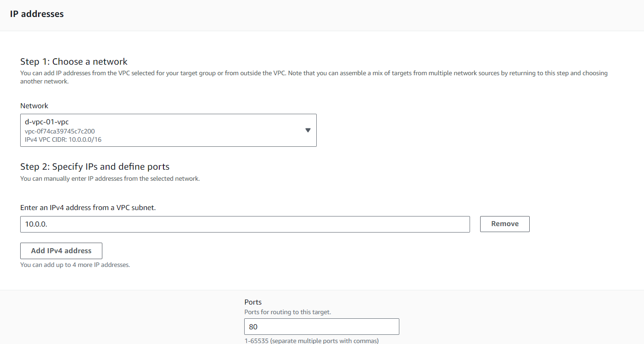Click the '4 more IP addresses' hint text
Screen dimensions: 644x344
click(x=75, y=265)
